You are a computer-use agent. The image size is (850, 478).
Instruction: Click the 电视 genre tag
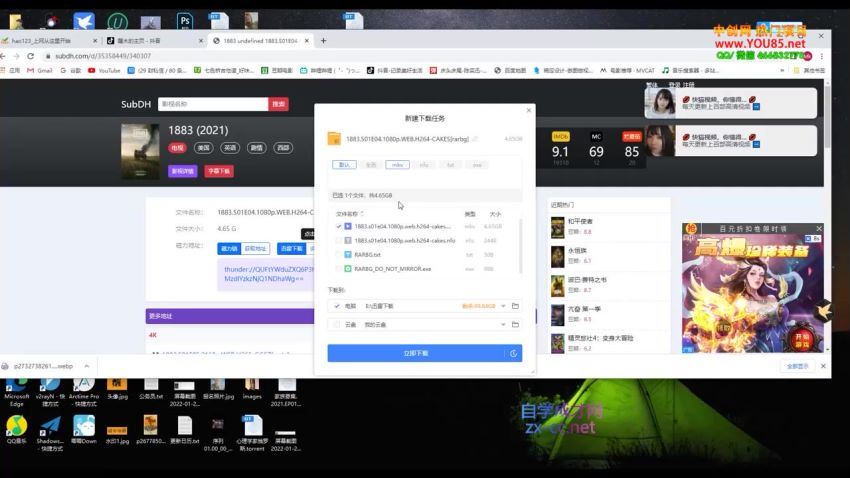point(177,147)
